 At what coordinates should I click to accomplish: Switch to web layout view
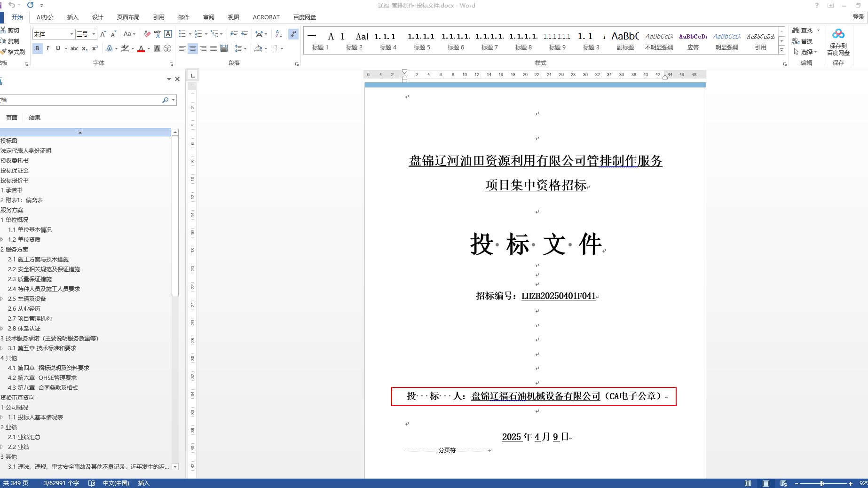click(x=784, y=483)
